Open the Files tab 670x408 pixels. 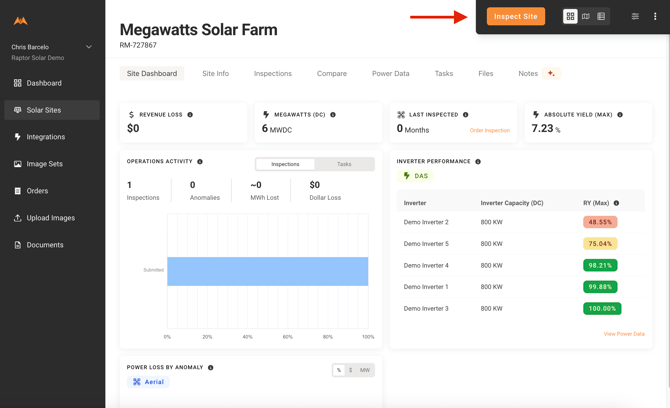(485, 73)
